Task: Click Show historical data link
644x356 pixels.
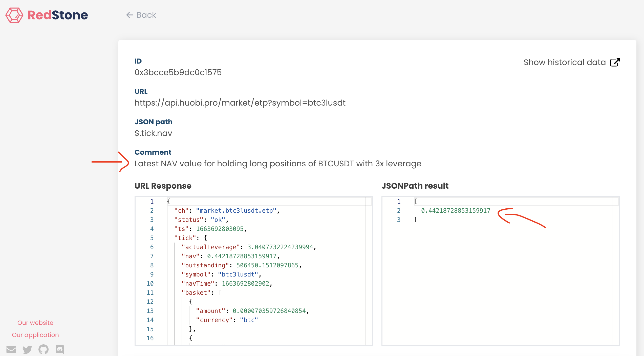Action: pos(565,62)
